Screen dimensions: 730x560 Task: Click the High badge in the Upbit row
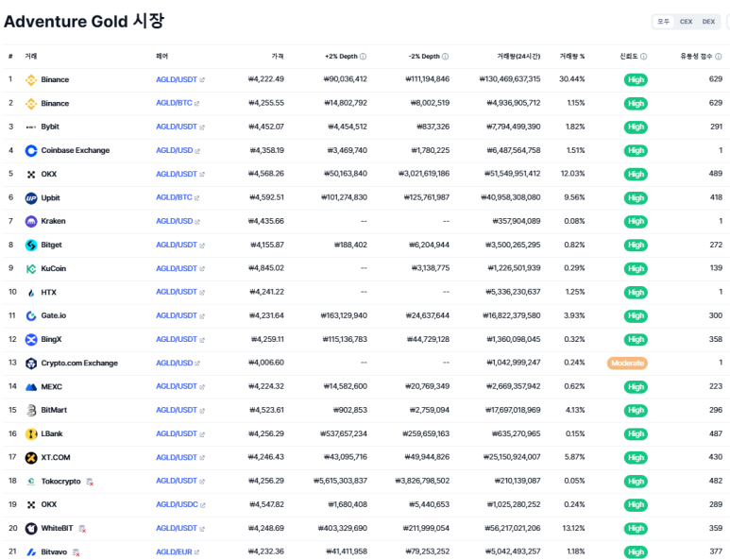point(636,197)
